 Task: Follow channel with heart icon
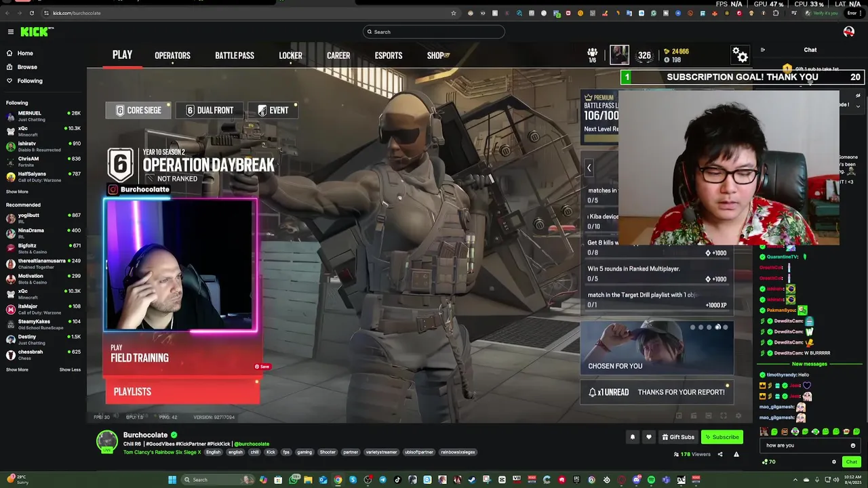(x=649, y=437)
